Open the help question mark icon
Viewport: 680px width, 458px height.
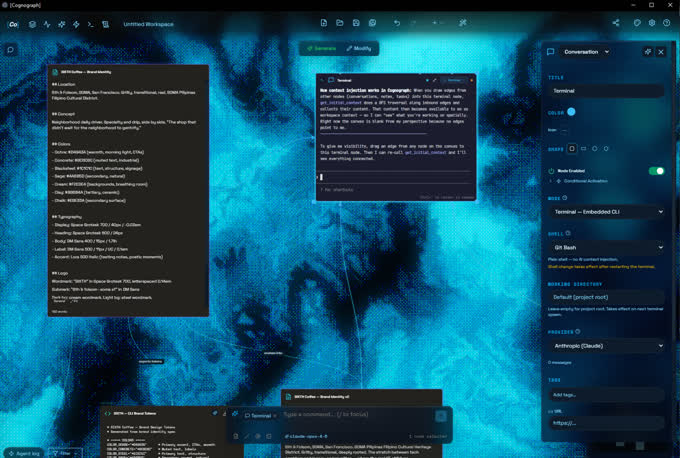(667, 23)
